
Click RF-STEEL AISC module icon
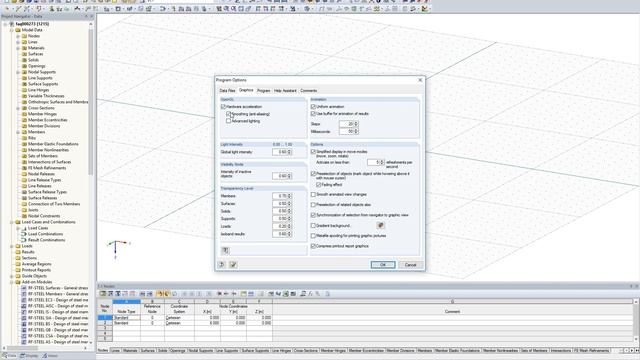(24, 306)
